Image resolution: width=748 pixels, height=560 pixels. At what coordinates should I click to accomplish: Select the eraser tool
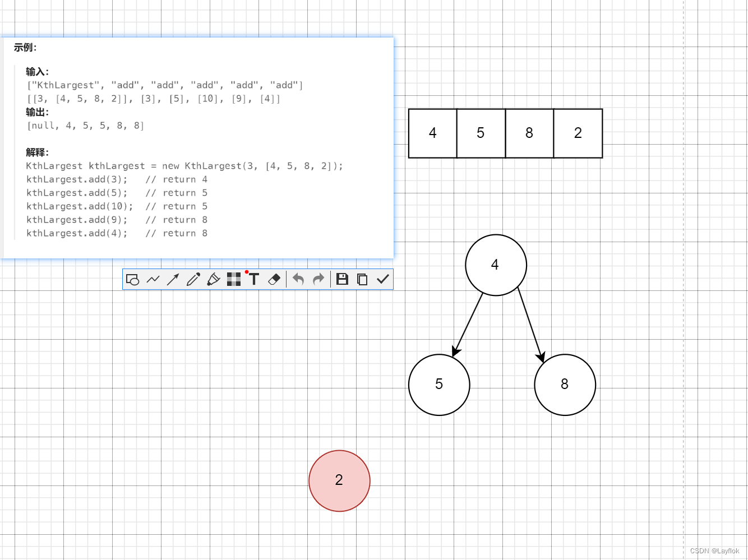(274, 279)
